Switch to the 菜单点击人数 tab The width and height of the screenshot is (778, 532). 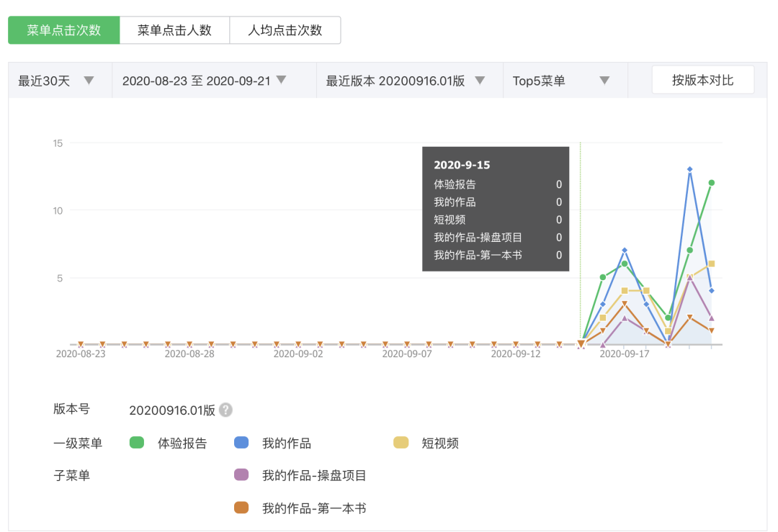(174, 30)
